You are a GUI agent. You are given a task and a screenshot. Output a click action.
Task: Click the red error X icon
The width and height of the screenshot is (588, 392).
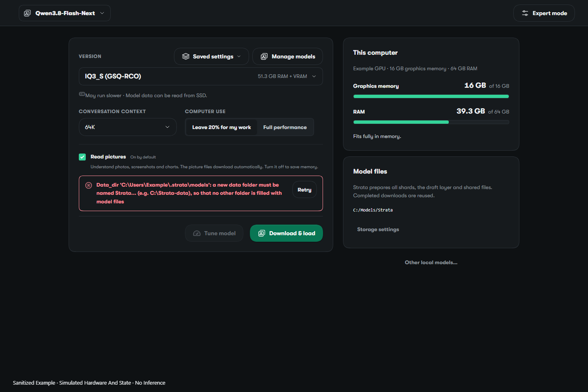click(89, 185)
